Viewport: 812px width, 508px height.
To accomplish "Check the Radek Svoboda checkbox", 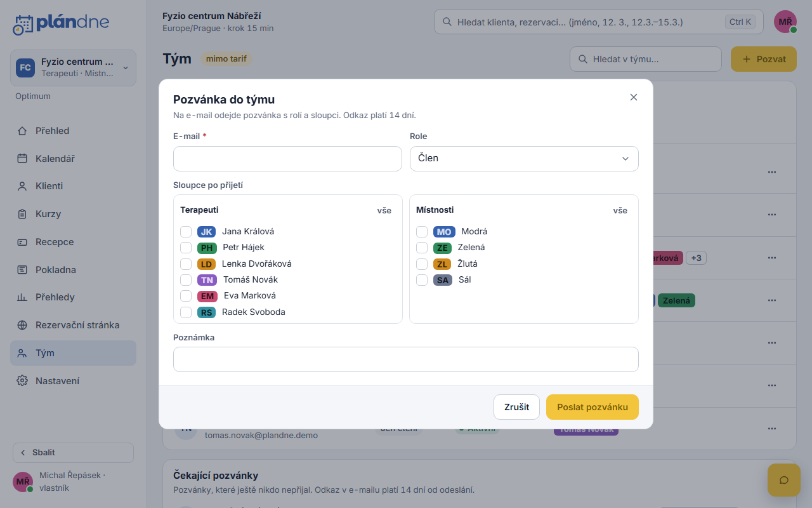I will click(x=186, y=312).
